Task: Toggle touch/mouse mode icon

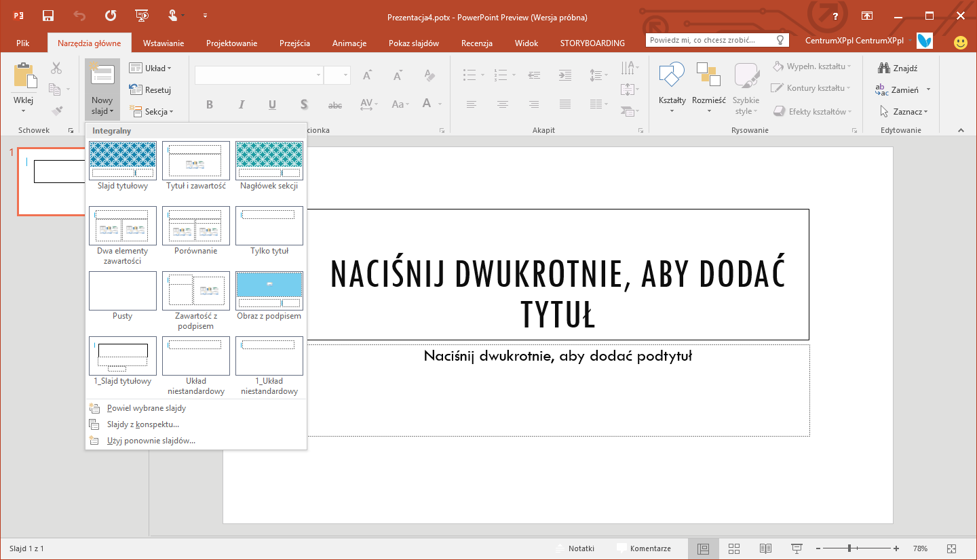Action: click(174, 16)
